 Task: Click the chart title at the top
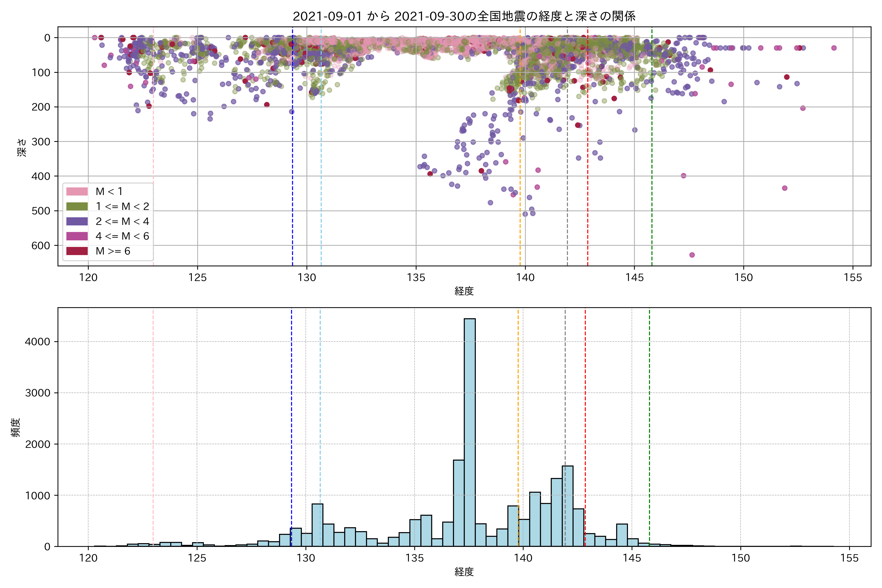(464, 16)
